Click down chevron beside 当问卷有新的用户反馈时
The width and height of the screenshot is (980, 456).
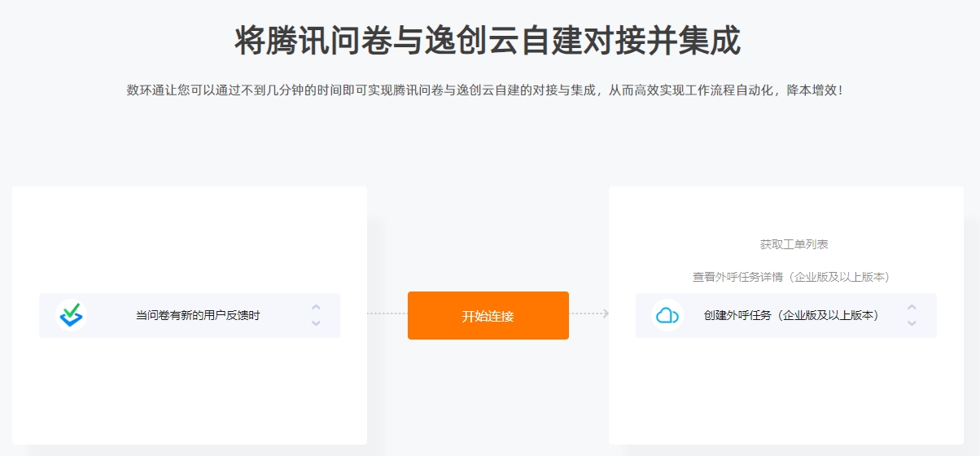(x=316, y=323)
